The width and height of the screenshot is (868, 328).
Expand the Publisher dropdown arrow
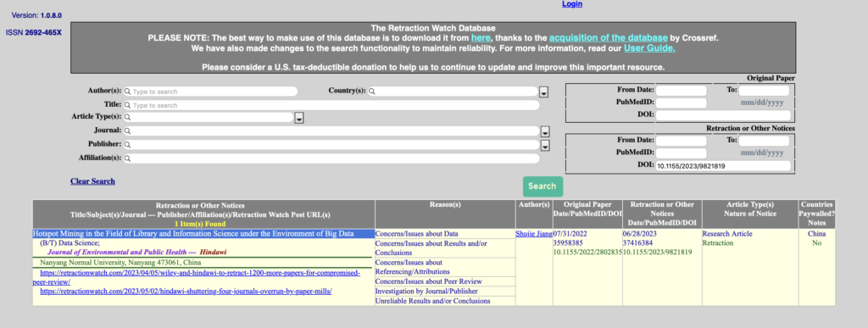(x=545, y=146)
